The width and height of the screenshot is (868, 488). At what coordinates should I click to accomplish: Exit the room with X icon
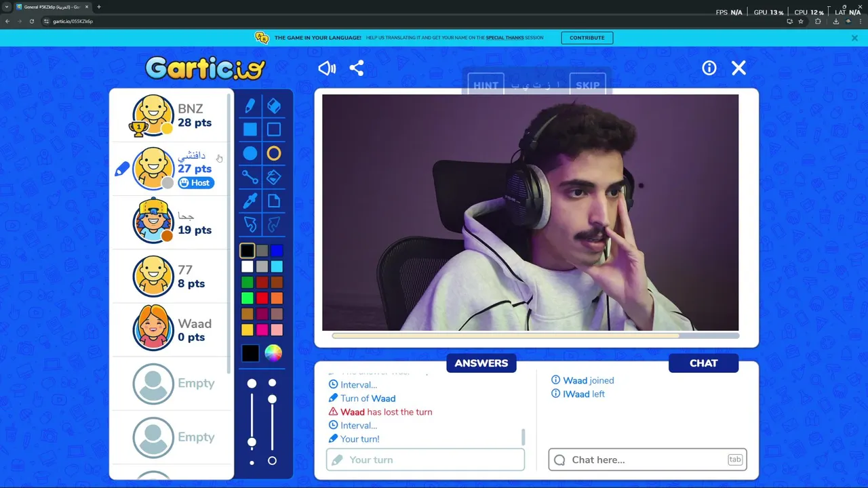[x=739, y=68]
